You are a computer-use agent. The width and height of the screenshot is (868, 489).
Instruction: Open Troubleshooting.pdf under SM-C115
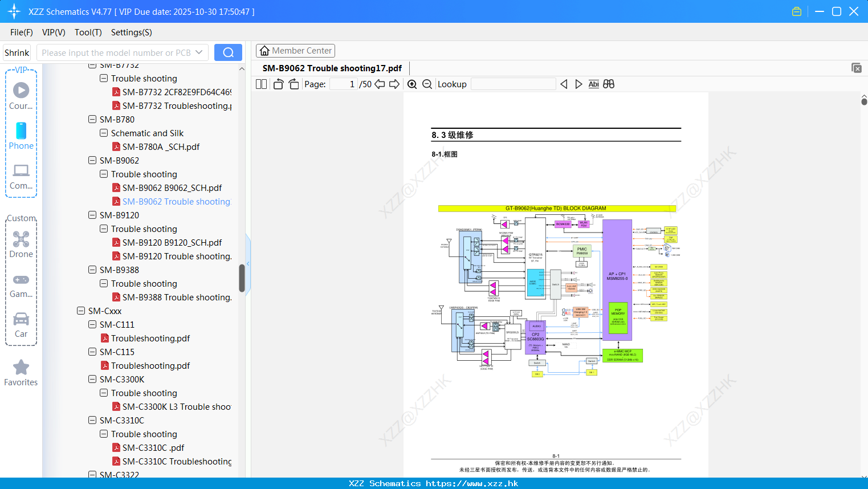point(150,365)
